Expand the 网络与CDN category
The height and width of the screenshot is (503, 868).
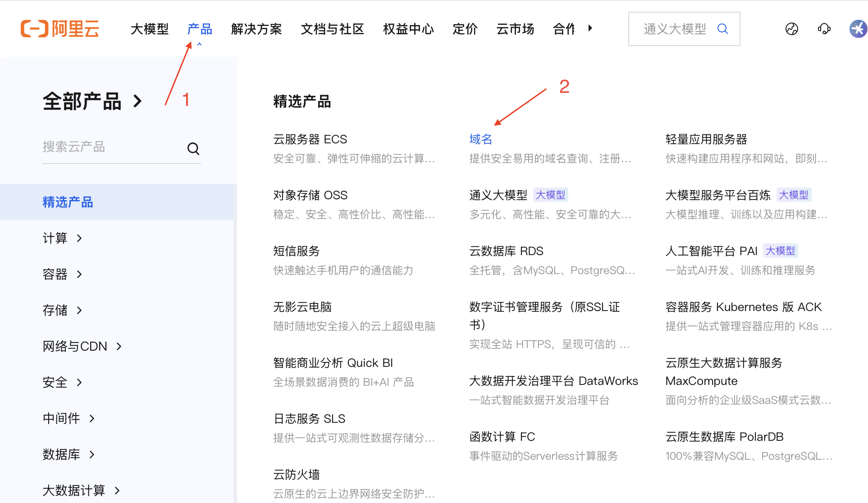click(82, 346)
